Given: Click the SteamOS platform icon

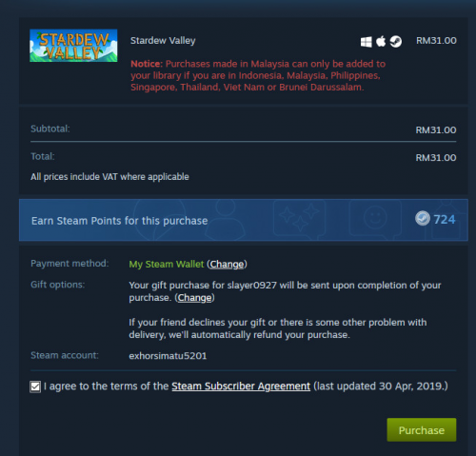Looking at the screenshot, I should [396, 41].
